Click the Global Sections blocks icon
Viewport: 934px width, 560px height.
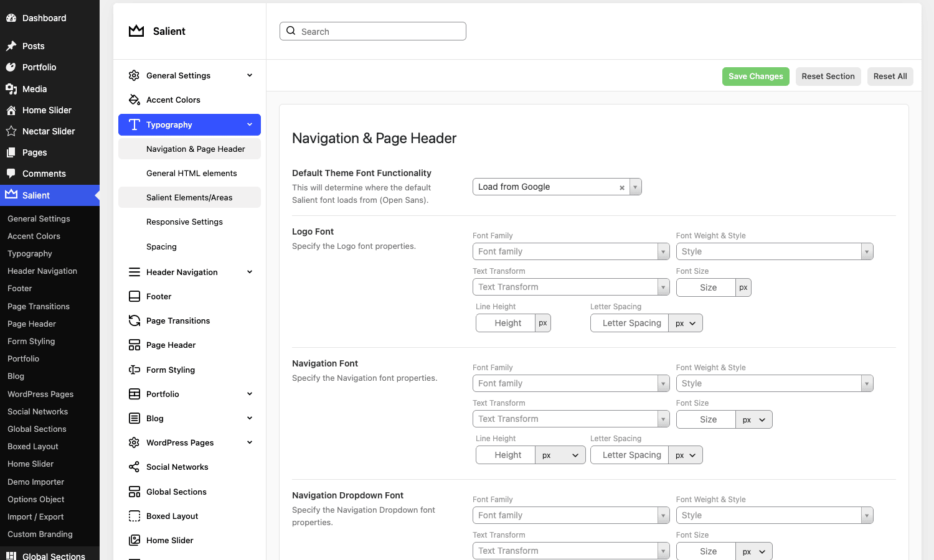[x=134, y=492]
